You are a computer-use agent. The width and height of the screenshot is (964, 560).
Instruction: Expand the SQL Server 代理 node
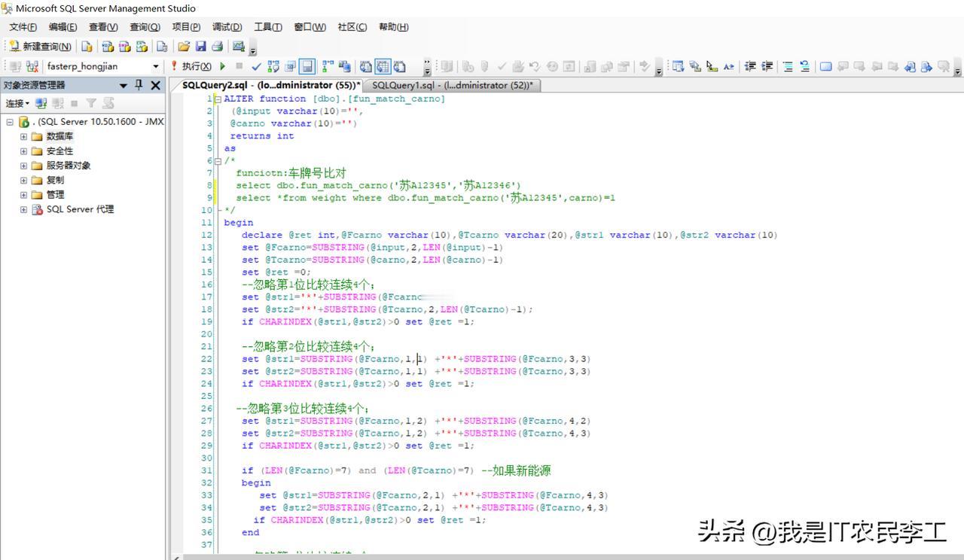(23, 209)
